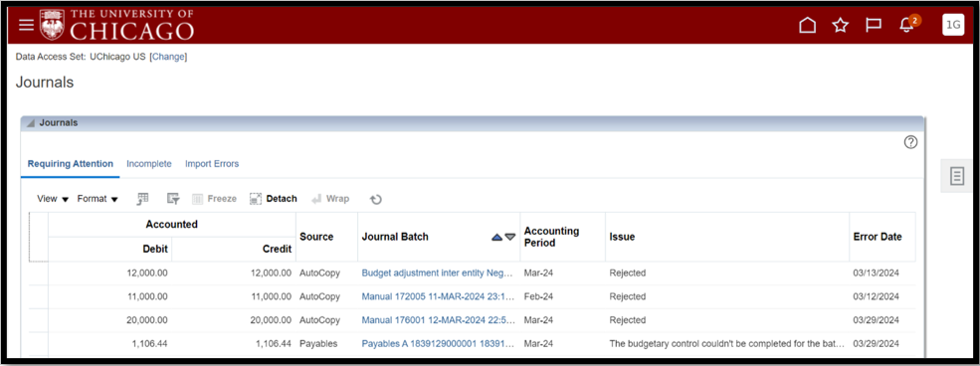Sort Journal Batch column descending
This screenshot has width=980, height=366.
coord(510,238)
